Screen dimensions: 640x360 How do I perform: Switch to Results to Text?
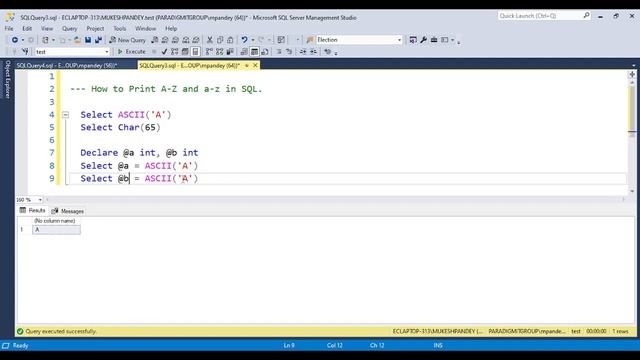[x=244, y=52]
